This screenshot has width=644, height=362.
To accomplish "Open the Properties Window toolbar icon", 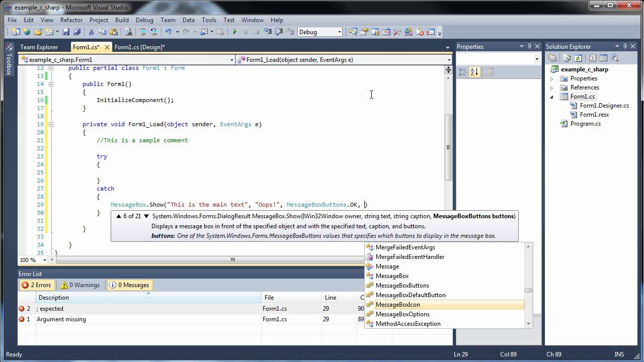I will coord(364,32).
